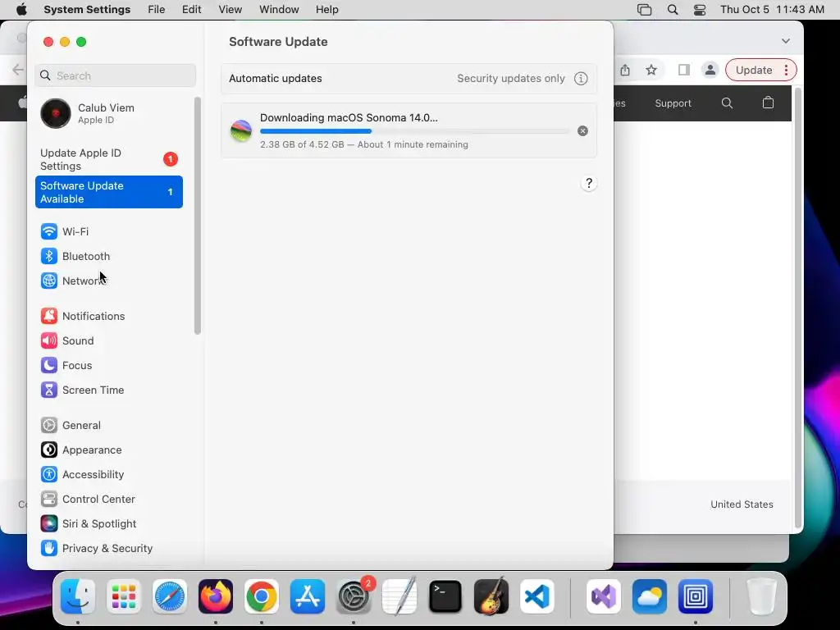Click the Chrome Update button

pyautogui.click(x=754, y=71)
